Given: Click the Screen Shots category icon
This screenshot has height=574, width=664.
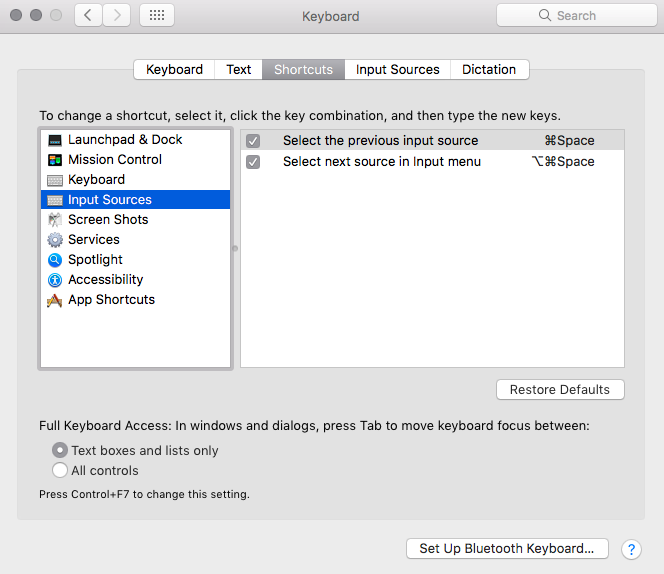Looking at the screenshot, I should [x=55, y=219].
